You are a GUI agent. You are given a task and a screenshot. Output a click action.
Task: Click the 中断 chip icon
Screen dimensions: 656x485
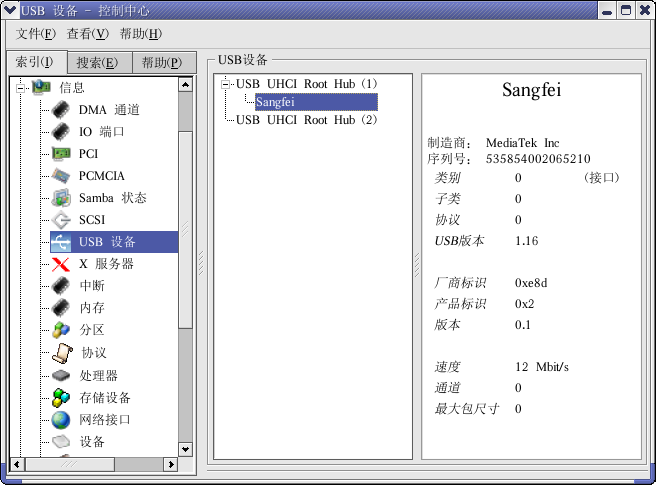(x=61, y=286)
